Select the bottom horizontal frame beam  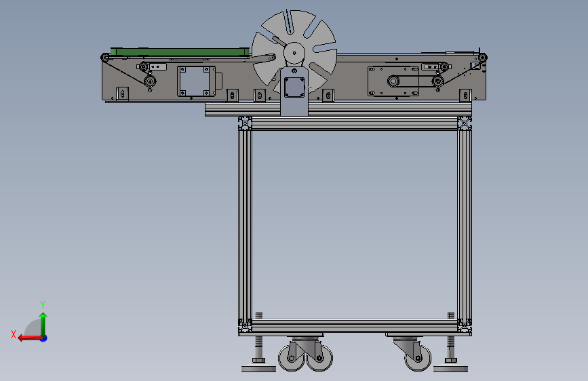355,325
